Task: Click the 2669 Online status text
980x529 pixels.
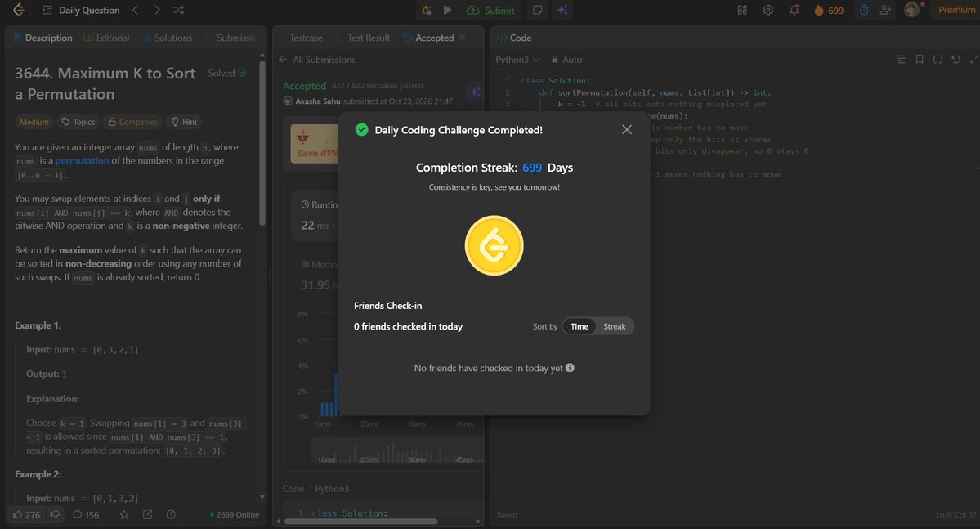Action: (235, 514)
